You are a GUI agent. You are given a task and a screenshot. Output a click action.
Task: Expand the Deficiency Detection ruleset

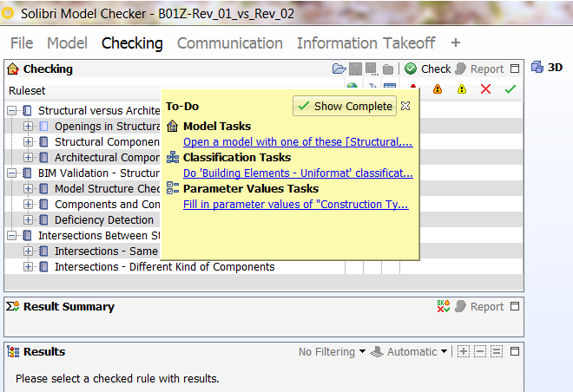pos(28,220)
